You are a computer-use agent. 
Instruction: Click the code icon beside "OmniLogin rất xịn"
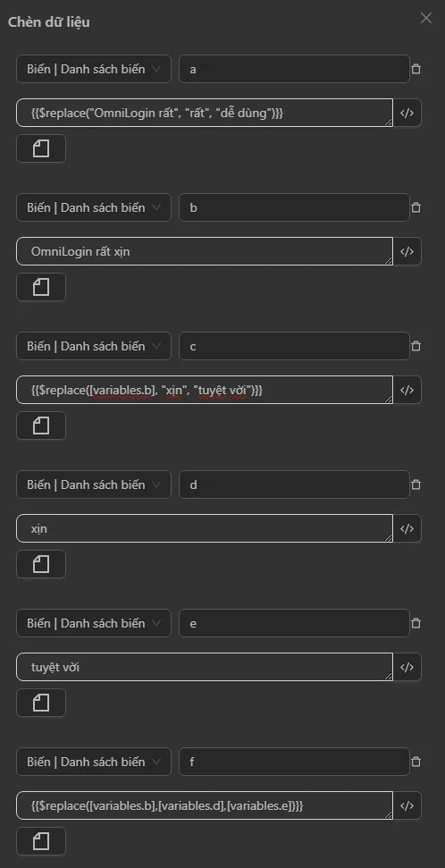407,251
